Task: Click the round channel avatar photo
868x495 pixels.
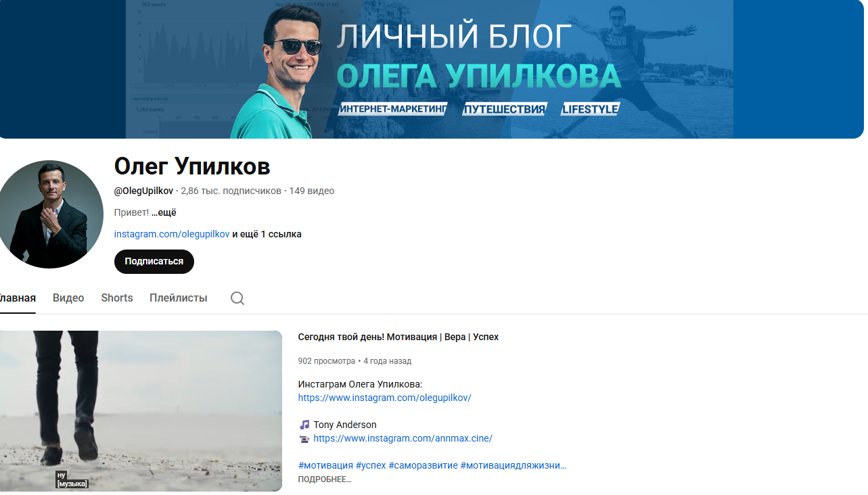Action: pos(49,214)
